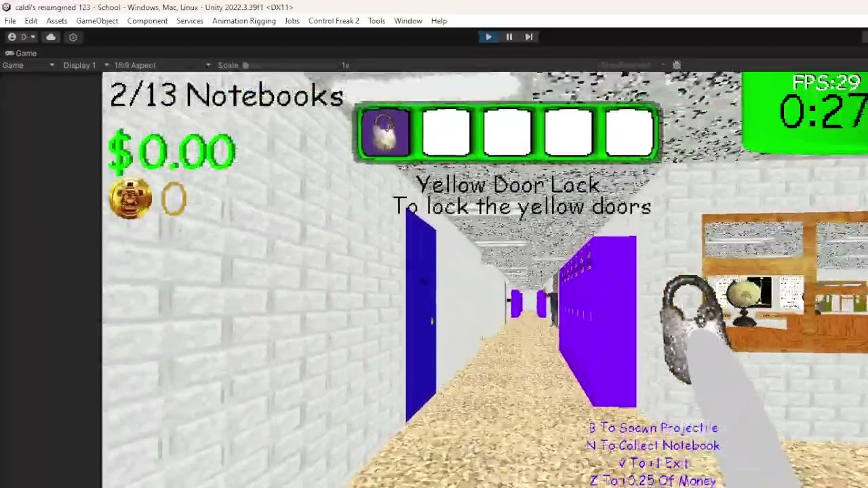The image size is (868, 488).
Task: Click the green timer display
Action: [805, 112]
